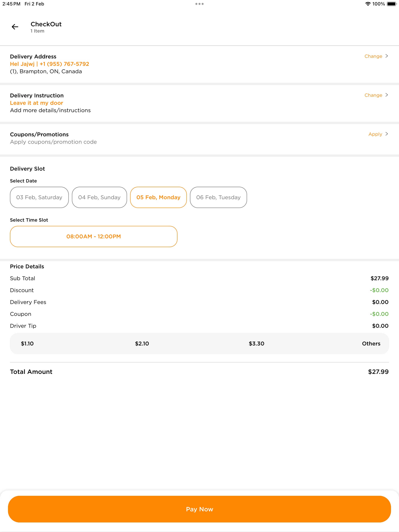The width and height of the screenshot is (399, 532).
Task: Choose the 08:00AM - 12:00PM time slot
Action: coord(94,236)
